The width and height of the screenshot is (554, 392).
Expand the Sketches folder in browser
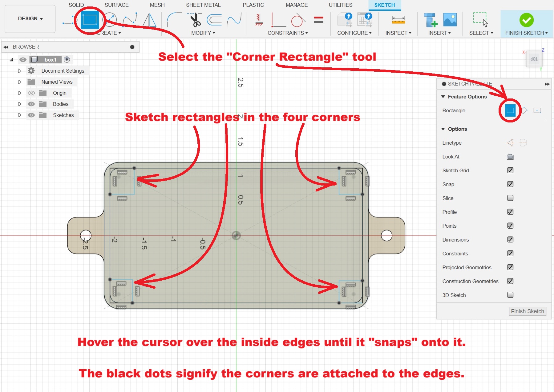19,115
